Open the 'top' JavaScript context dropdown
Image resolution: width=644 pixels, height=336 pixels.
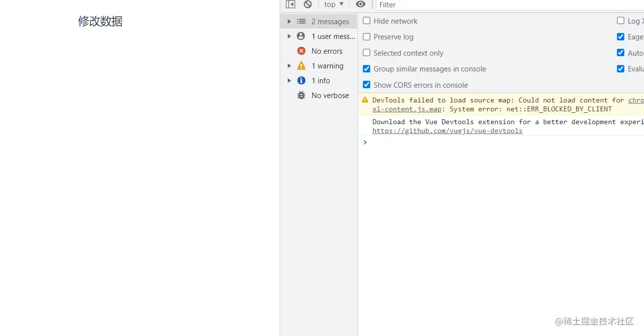(x=334, y=4)
